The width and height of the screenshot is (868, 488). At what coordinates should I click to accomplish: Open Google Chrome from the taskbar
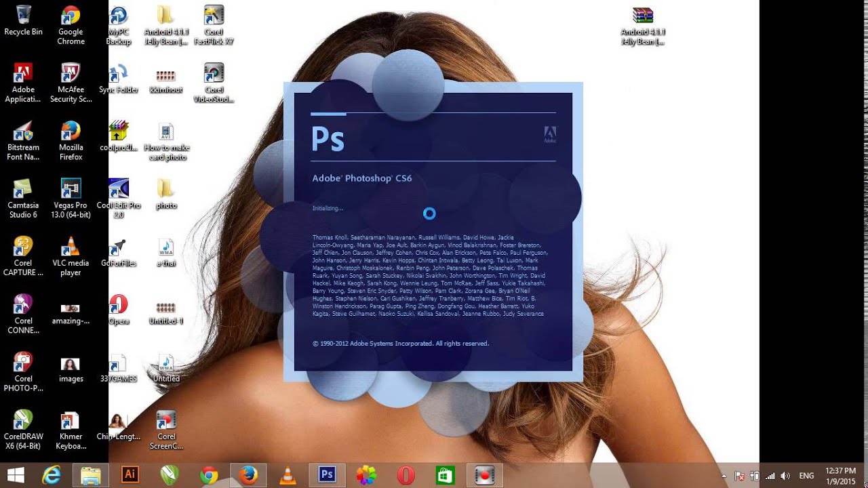[x=209, y=476]
